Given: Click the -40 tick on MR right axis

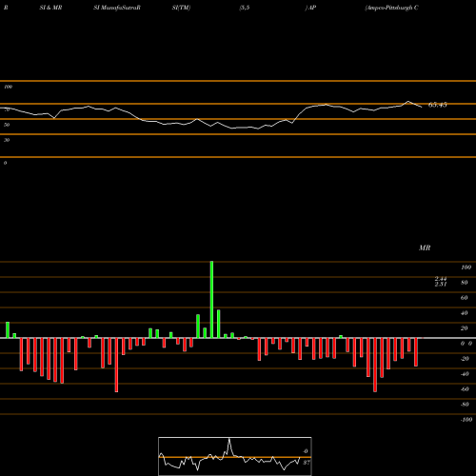Looking at the screenshot, I should click(465, 374).
